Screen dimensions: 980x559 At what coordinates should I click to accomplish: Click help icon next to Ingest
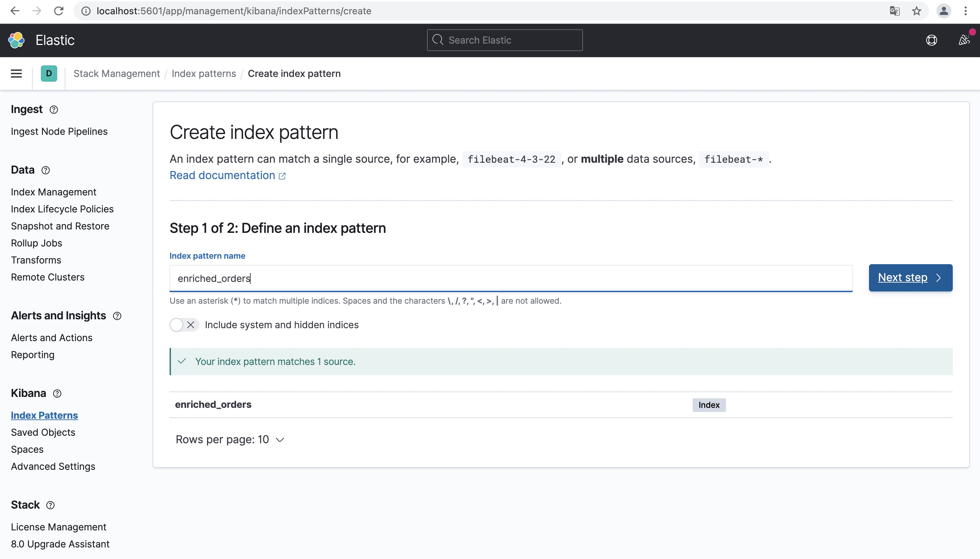point(54,110)
